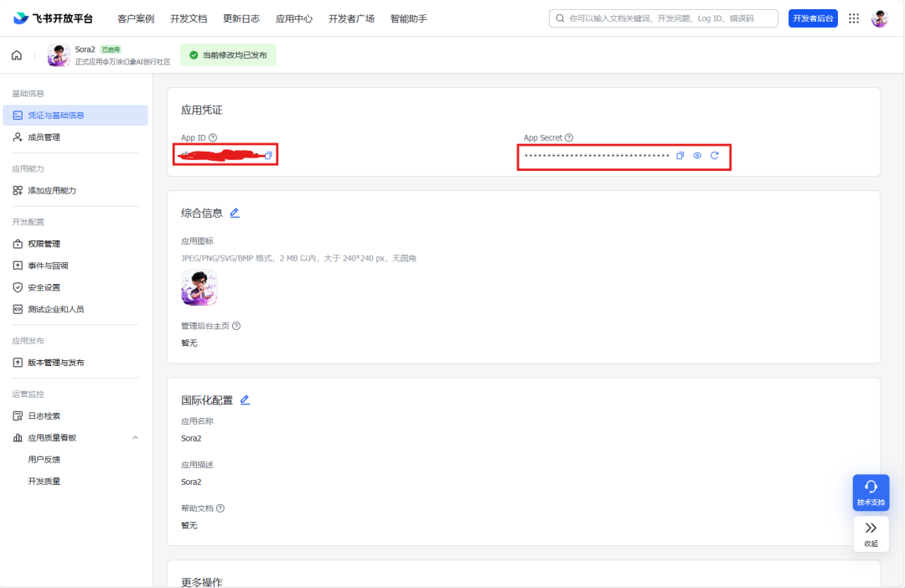Select 权限管理 in the sidebar

tap(44, 244)
